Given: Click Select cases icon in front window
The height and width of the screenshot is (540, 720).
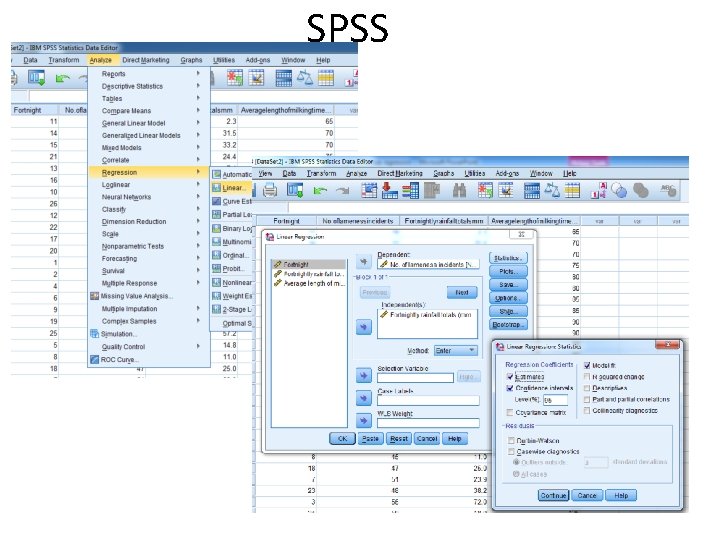Looking at the screenshot, I should pyautogui.click(x=572, y=190).
